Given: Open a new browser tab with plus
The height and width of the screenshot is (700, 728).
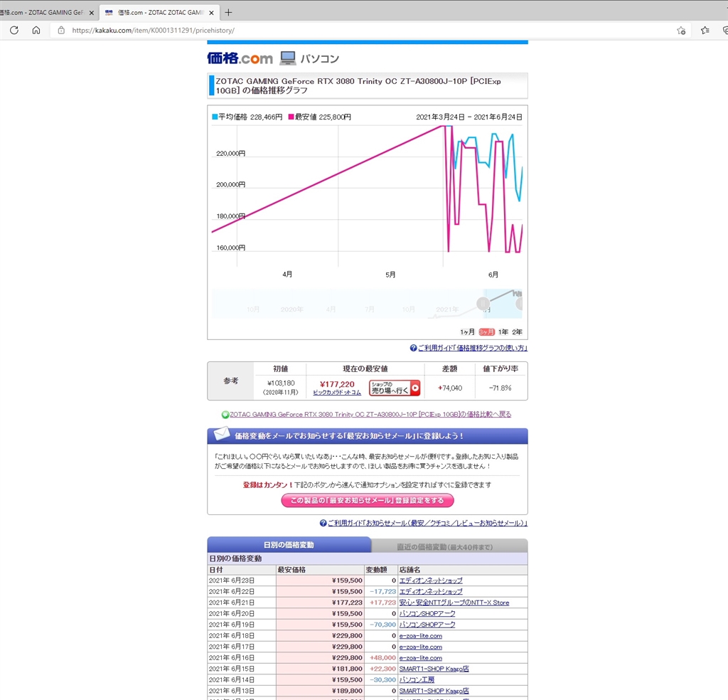Looking at the screenshot, I should click(x=228, y=13).
